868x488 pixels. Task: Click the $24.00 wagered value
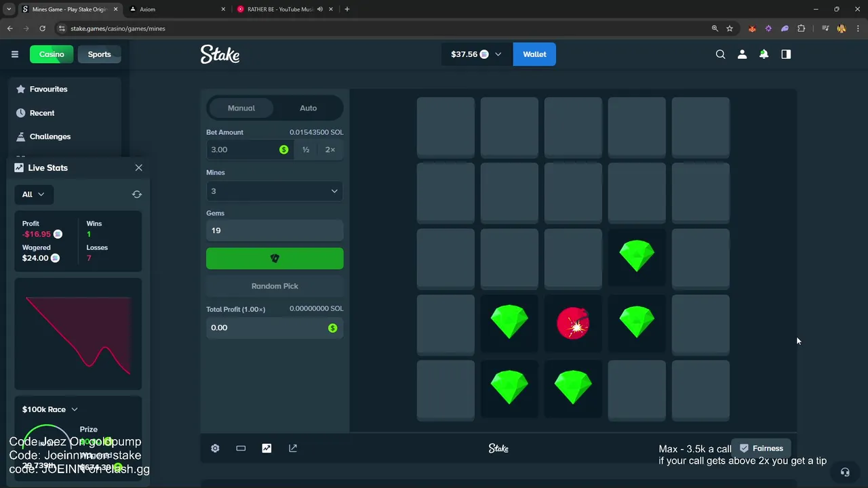pos(35,258)
